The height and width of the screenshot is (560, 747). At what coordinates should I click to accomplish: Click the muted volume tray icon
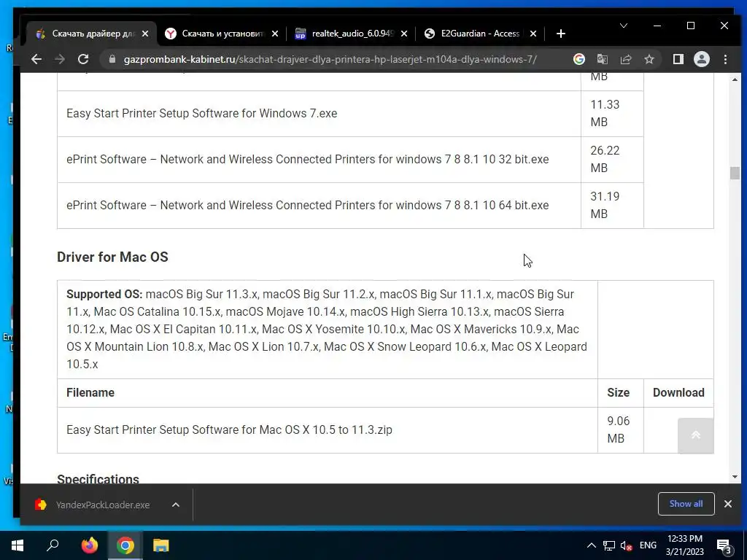[x=626, y=545]
